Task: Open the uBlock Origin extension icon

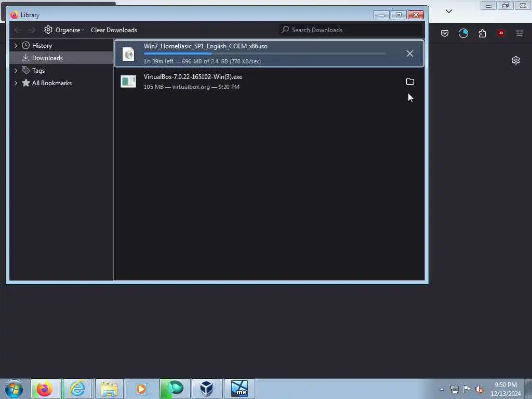Action: point(500,33)
